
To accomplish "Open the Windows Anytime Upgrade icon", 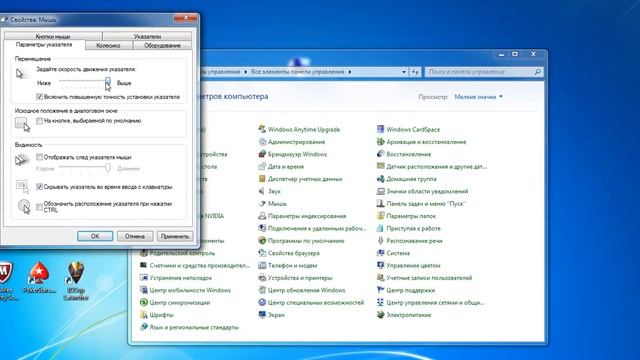I will point(262,129).
